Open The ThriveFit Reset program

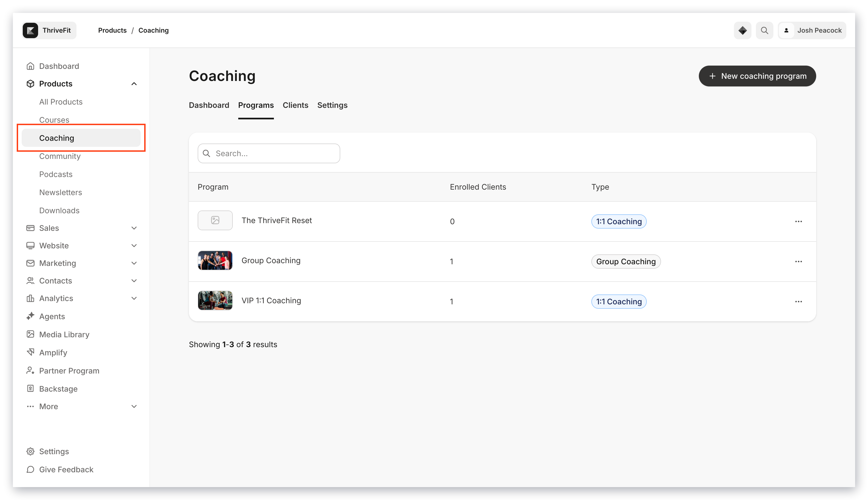click(277, 220)
